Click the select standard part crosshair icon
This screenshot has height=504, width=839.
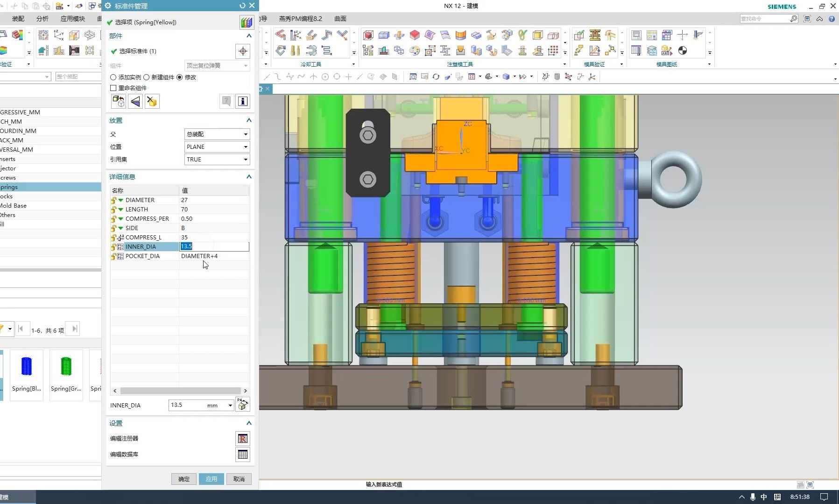point(242,51)
